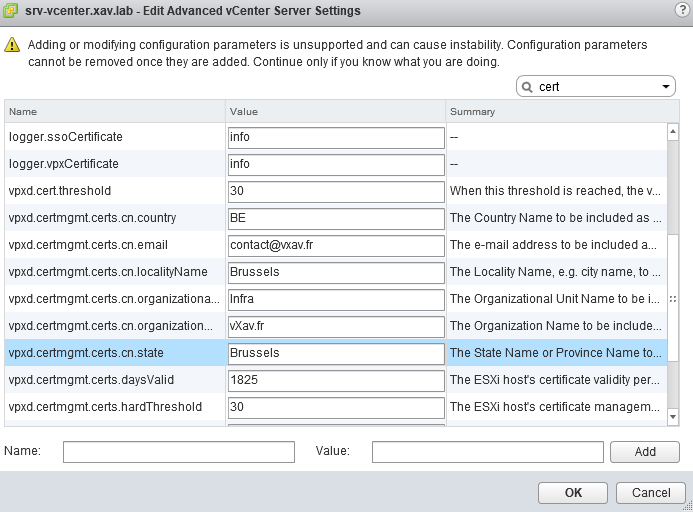Sort by the Name column header
Viewport: 693px width, 512px height.
click(114, 111)
